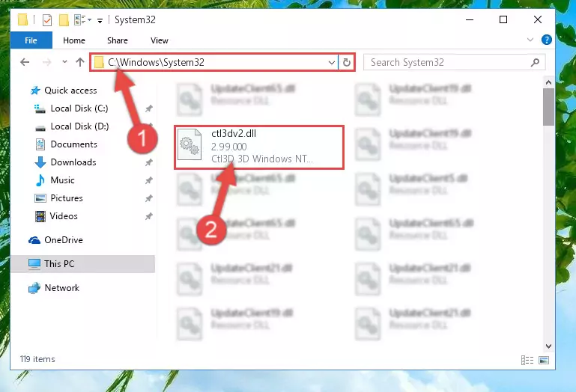576x392 pixels.
Task: Select Network in navigation pane
Action: 61,288
